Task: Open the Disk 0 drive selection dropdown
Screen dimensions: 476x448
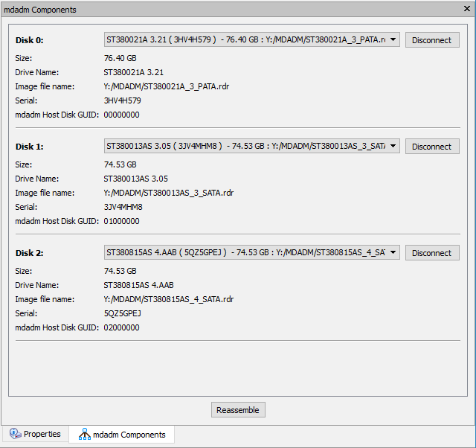Action: [251, 39]
